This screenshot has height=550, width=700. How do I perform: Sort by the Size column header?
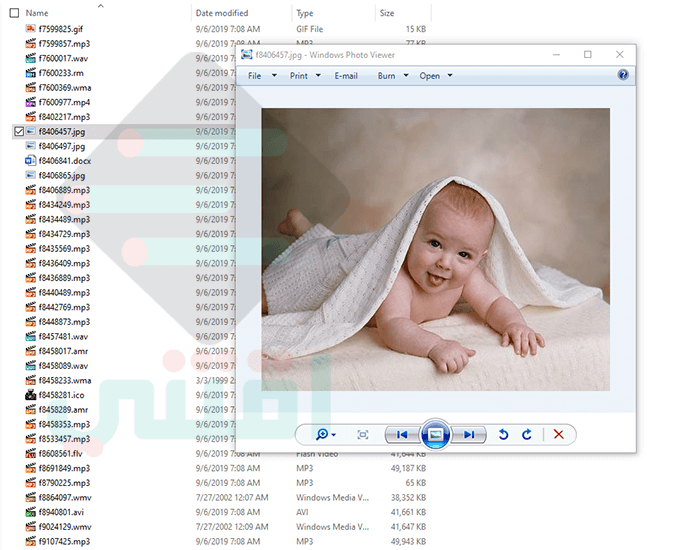click(x=387, y=13)
